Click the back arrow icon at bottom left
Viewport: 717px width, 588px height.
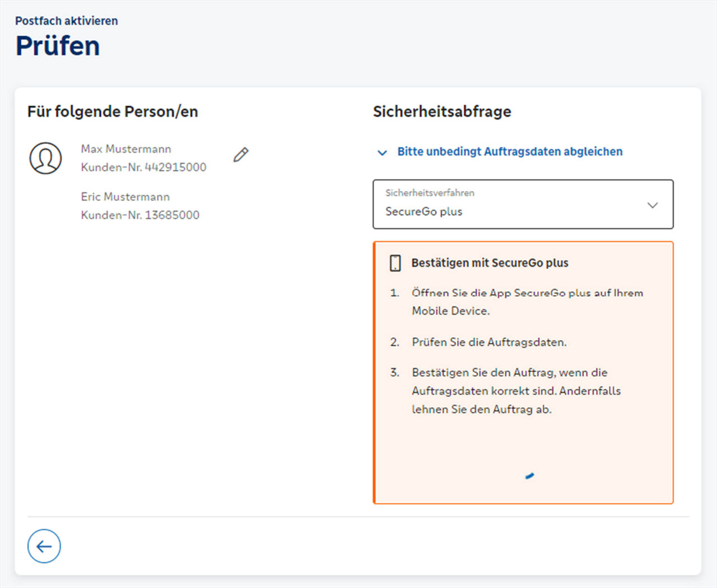pos(44,546)
